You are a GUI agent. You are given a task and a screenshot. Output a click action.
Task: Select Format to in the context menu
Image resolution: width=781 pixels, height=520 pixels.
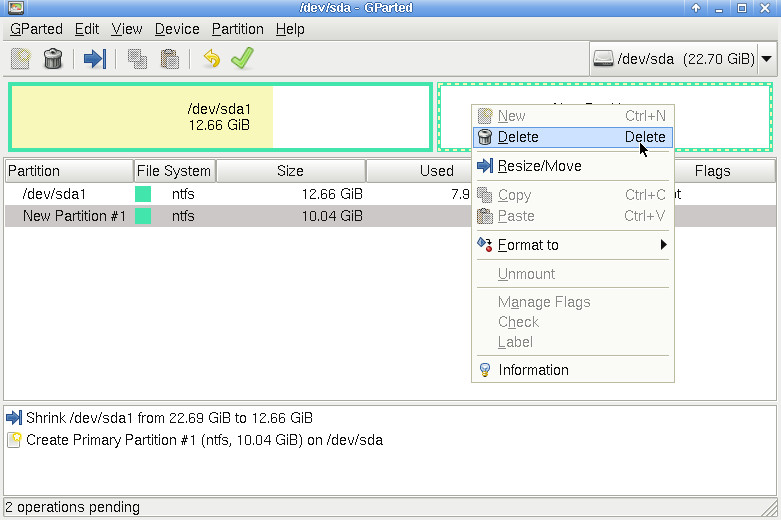click(572, 245)
